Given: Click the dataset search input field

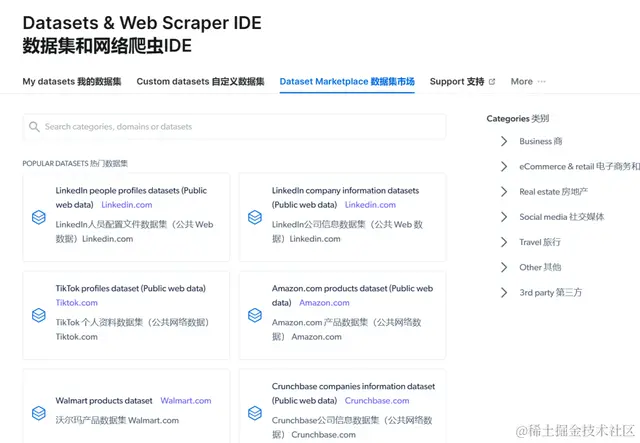Looking at the screenshot, I should [x=234, y=127].
